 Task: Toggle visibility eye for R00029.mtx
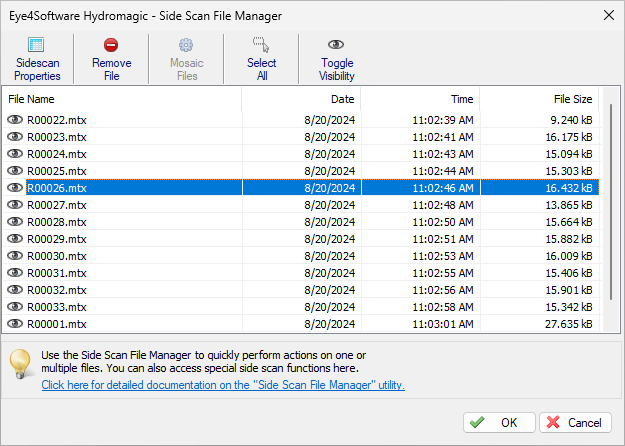coord(15,238)
